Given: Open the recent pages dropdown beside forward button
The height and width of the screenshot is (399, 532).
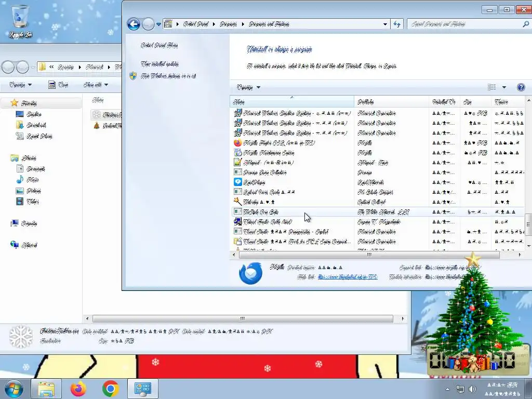Looking at the screenshot, I should point(158,24).
